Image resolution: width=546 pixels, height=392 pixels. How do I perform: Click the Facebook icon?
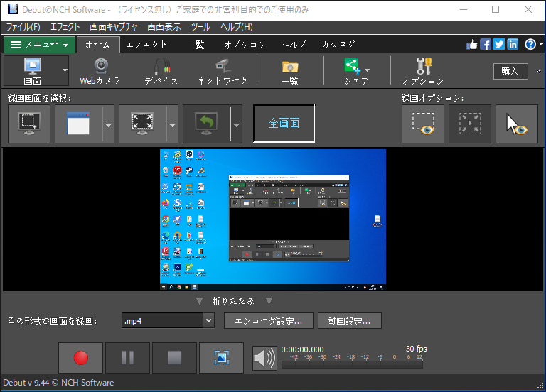tap(486, 45)
